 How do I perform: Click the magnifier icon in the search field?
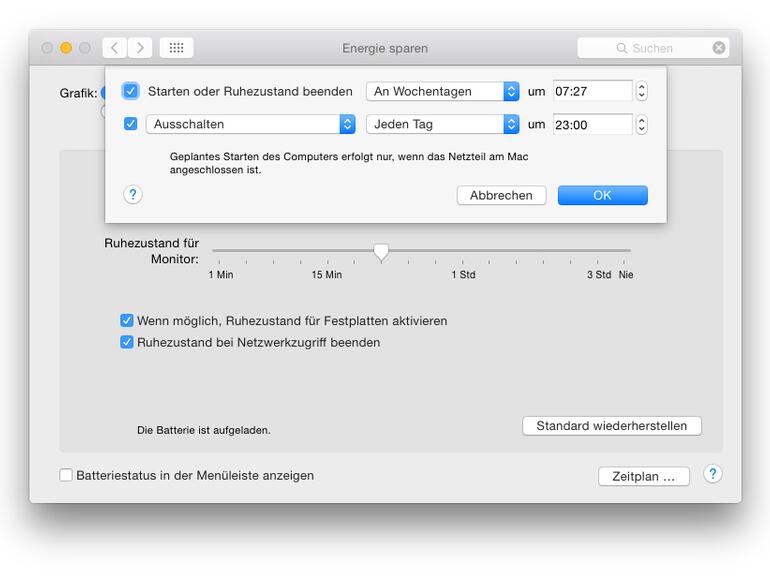[x=622, y=48]
